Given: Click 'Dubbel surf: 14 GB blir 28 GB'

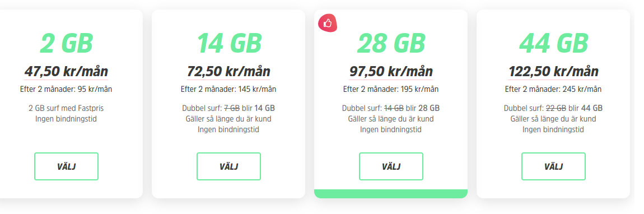Looking at the screenshot, I should pyautogui.click(x=391, y=109).
